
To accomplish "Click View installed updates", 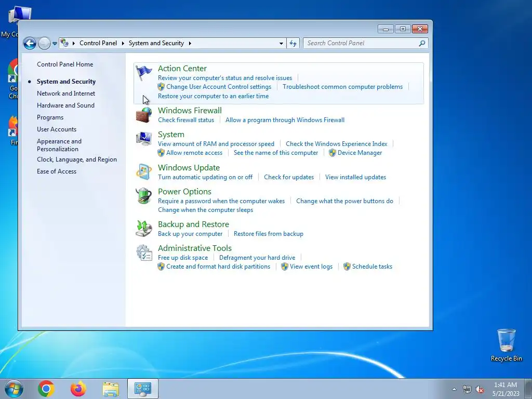I will pos(355,177).
